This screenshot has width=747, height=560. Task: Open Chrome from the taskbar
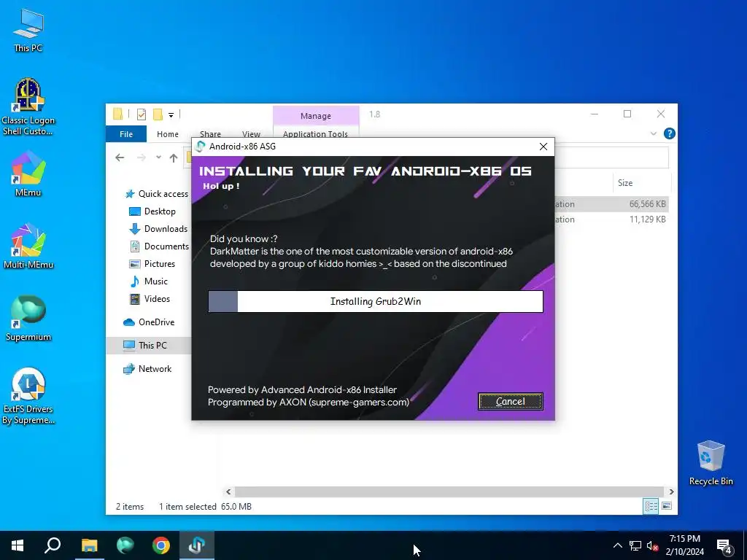point(161,545)
